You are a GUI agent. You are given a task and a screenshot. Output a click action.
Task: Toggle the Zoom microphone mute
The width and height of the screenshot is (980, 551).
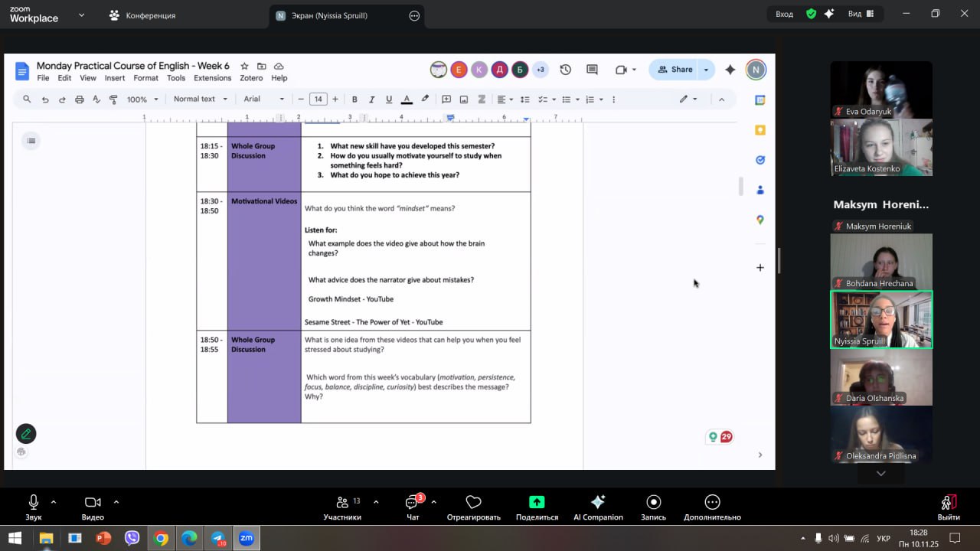pyautogui.click(x=34, y=502)
